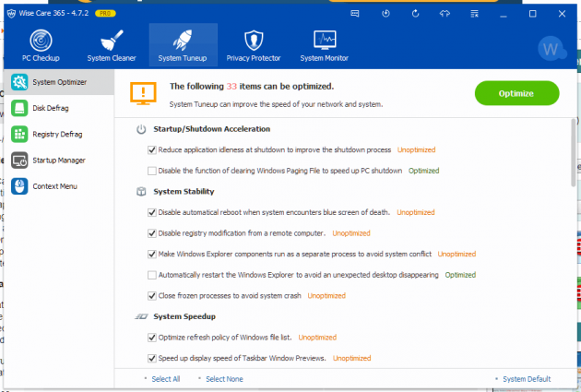Select System Optimizer in sidebar
This screenshot has width=581, height=392.
(x=58, y=82)
